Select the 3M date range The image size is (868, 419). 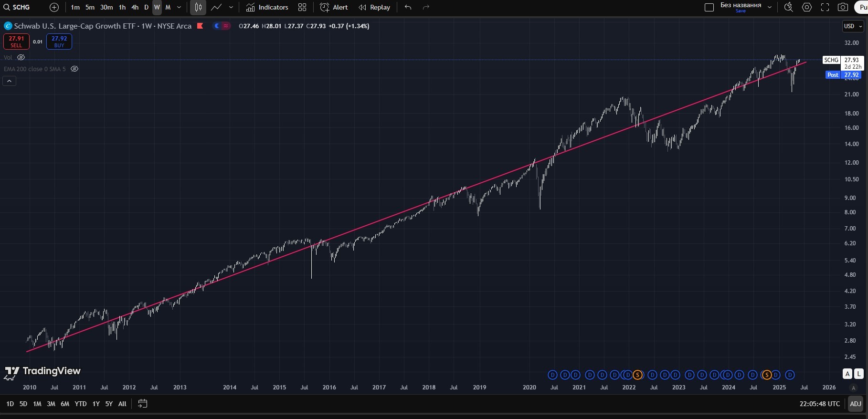point(51,404)
